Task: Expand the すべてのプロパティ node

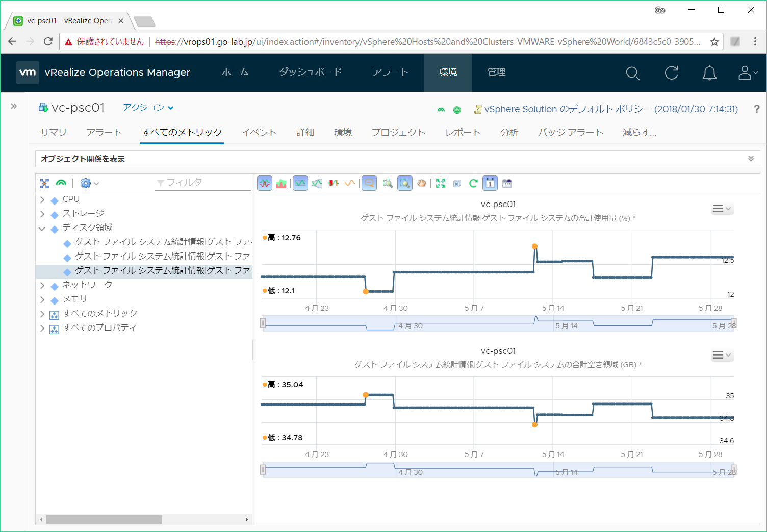Action: (42, 328)
